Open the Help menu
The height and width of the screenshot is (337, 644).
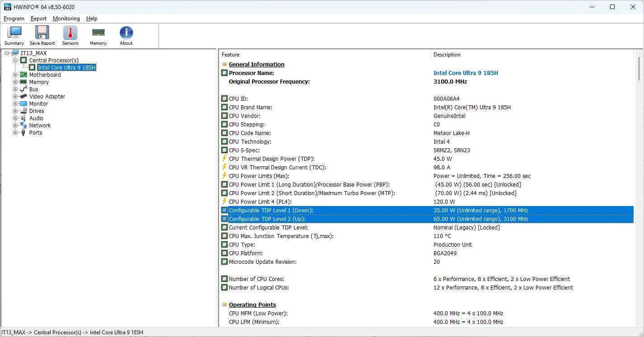(x=92, y=19)
